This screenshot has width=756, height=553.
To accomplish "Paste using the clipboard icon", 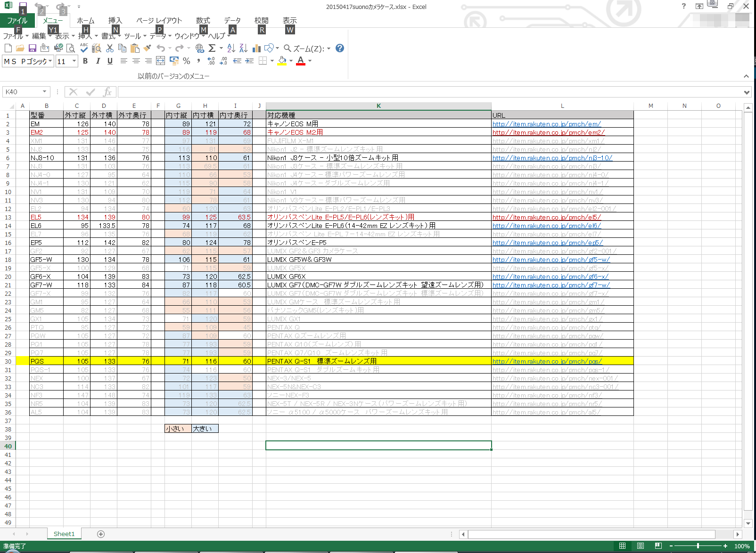I will click(135, 48).
